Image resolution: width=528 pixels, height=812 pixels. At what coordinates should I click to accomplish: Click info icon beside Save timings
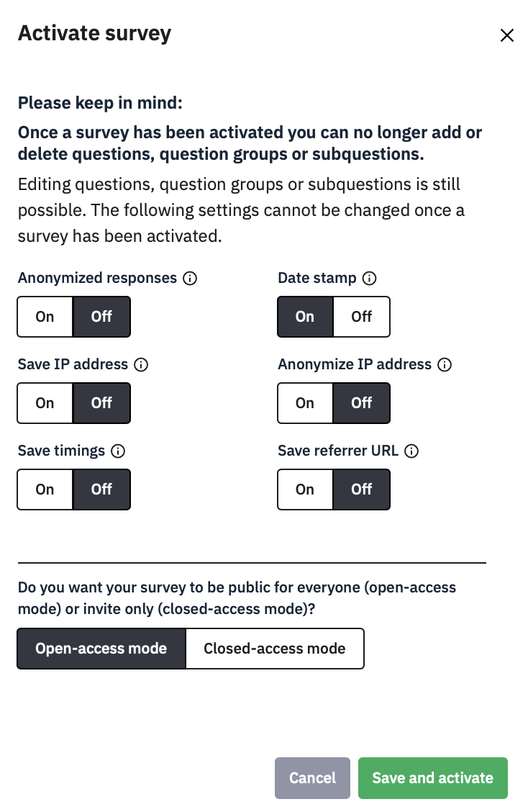tap(119, 451)
